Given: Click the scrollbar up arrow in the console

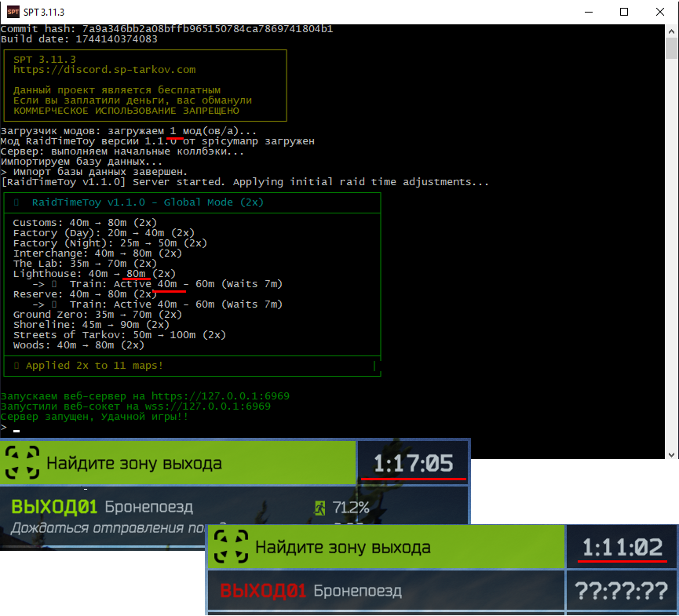Looking at the screenshot, I should pos(671,31).
